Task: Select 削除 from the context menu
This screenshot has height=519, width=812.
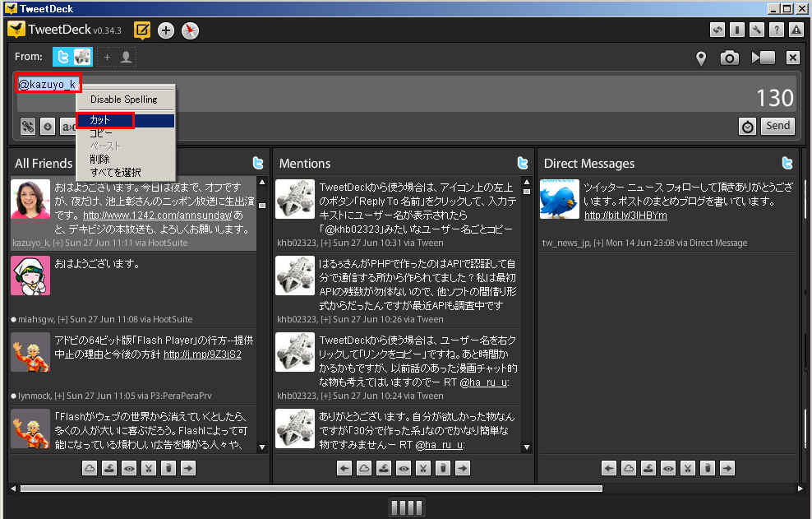Action: pyautogui.click(x=125, y=160)
